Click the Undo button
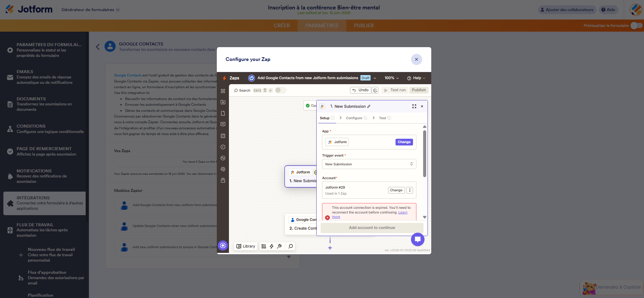The height and width of the screenshot is (298, 644). click(360, 90)
